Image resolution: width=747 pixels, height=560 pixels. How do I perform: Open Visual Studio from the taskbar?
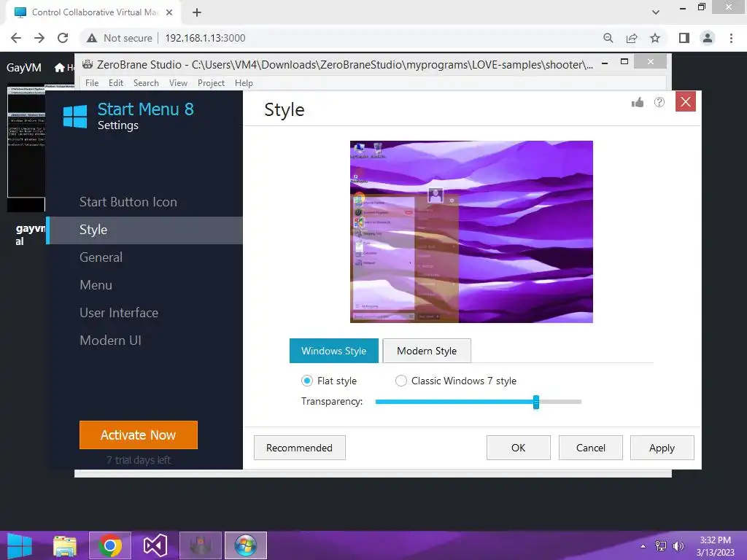tap(155, 545)
